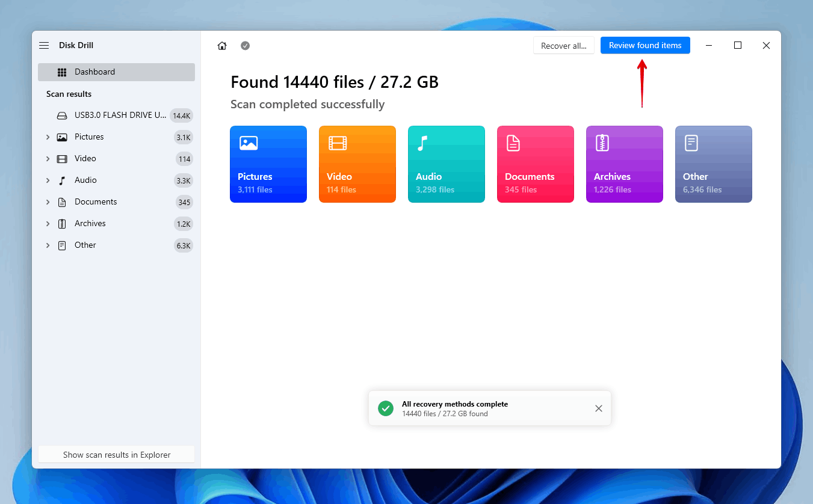Open the Pictures 3,111 files card
Image resolution: width=813 pixels, height=504 pixels.
click(268, 164)
